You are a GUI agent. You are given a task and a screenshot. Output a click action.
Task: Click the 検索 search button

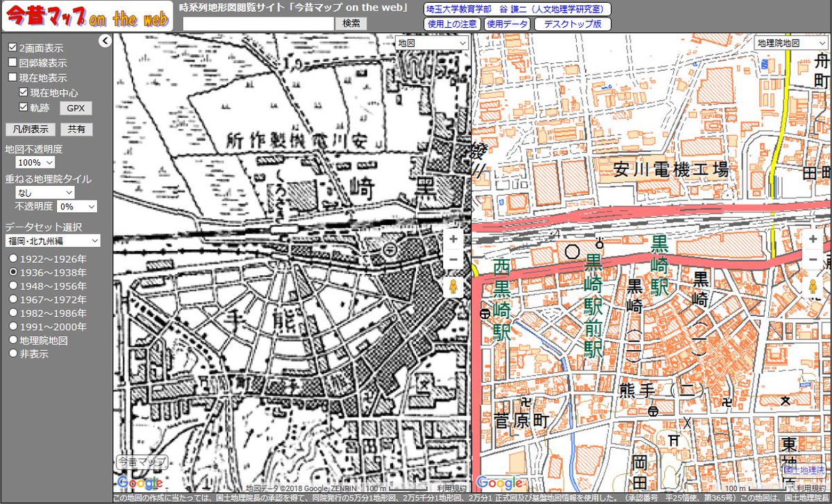(352, 23)
